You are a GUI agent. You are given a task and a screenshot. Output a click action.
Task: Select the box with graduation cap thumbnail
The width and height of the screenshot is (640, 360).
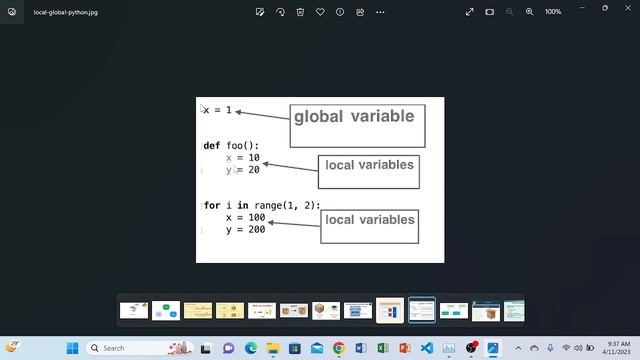[x=326, y=311]
